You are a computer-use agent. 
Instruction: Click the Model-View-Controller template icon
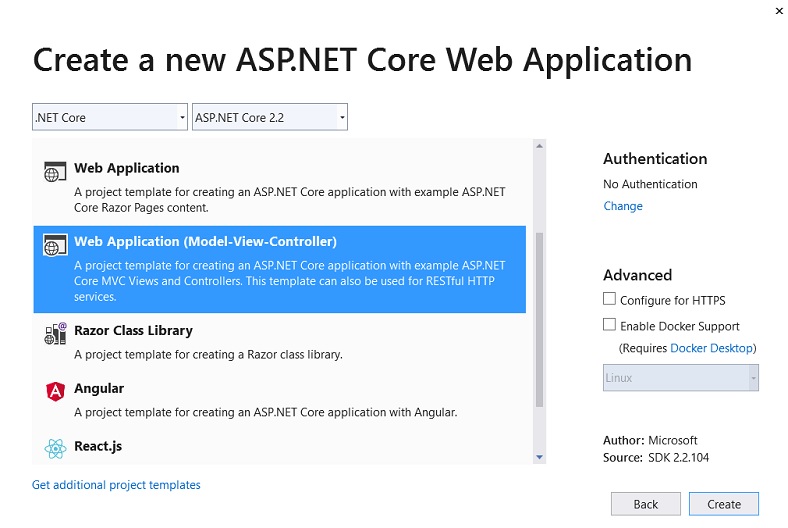[x=55, y=245]
